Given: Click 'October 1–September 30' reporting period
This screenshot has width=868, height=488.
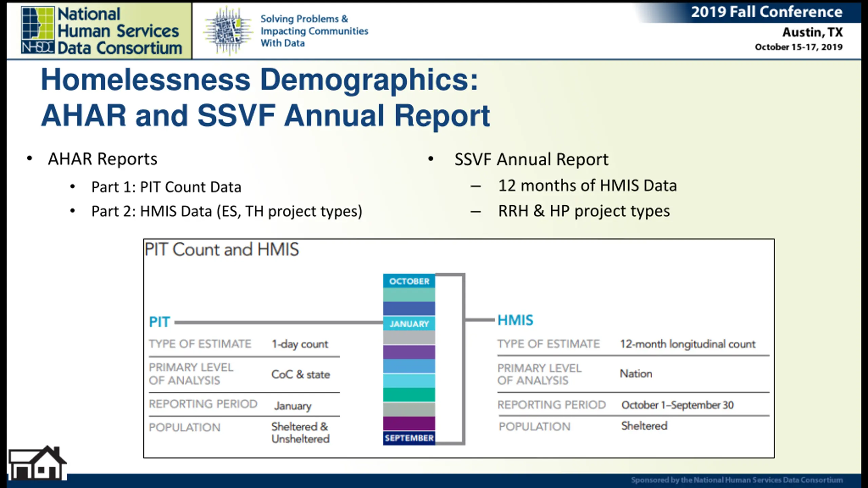Looking at the screenshot, I should (677, 405).
